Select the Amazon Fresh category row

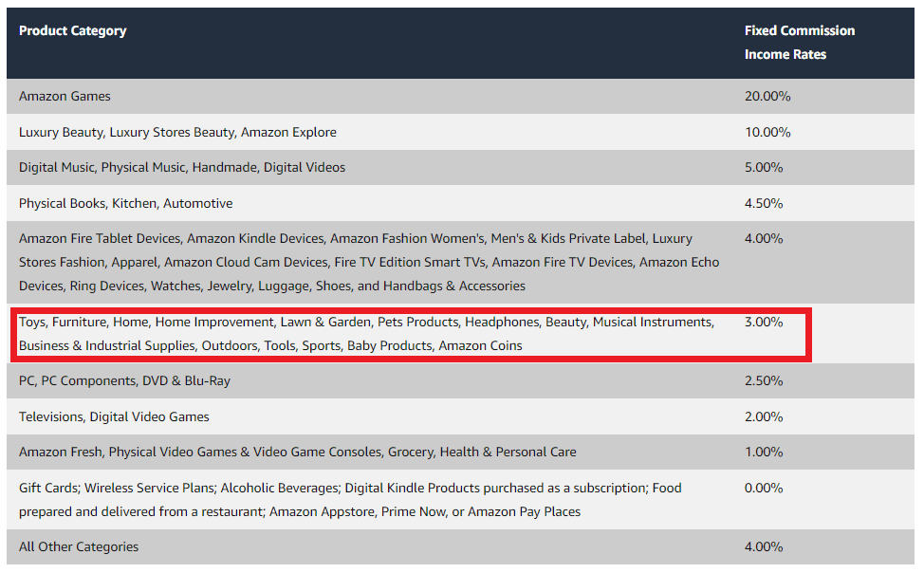[297, 452]
